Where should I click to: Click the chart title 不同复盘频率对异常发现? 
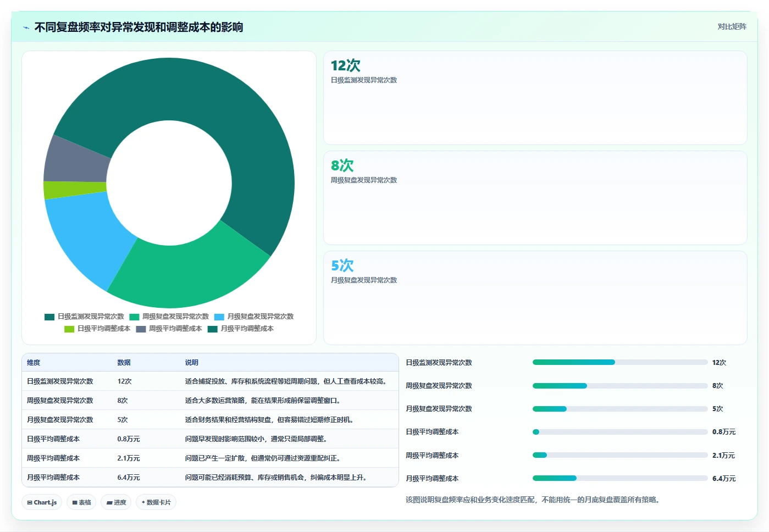pos(139,27)
